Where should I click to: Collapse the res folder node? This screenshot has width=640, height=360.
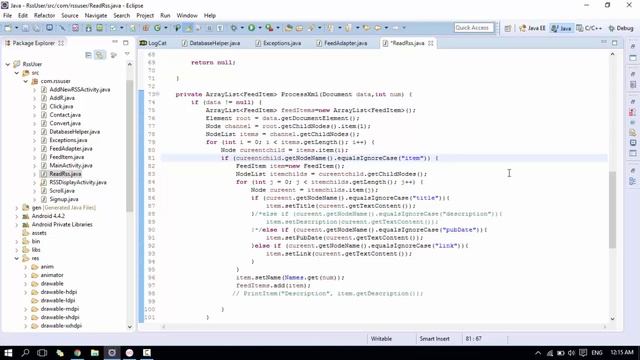pyautogui.click(x=17, y=258)
